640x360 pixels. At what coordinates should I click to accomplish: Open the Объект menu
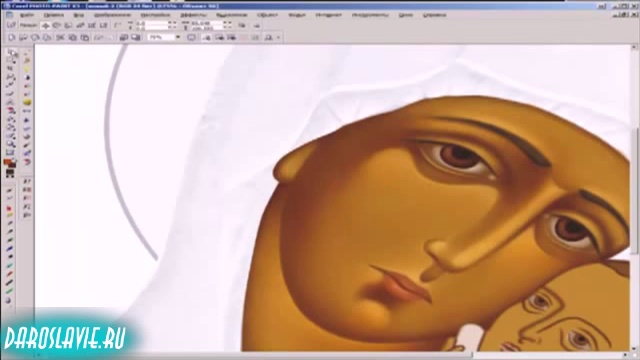click(x=267, y=15)
